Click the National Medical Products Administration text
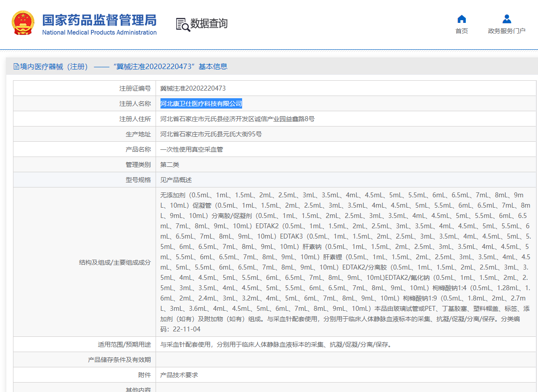538x392 pixels. [x=99, y=32]
